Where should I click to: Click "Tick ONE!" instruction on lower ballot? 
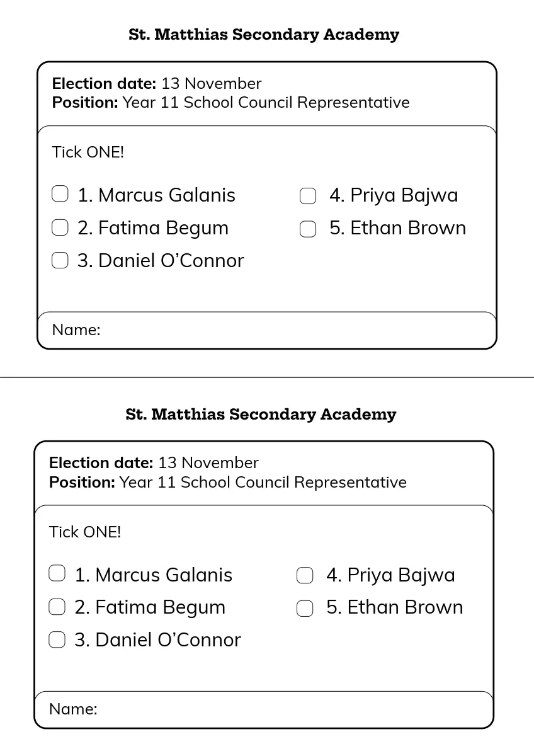coord(85,532)
